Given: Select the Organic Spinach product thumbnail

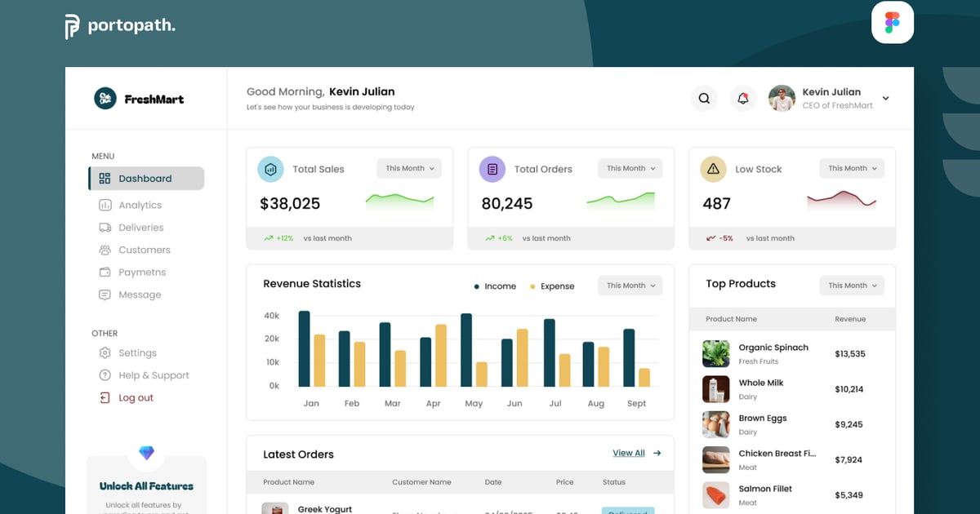Looking at the screenshot, I should [x=716, y=354].
